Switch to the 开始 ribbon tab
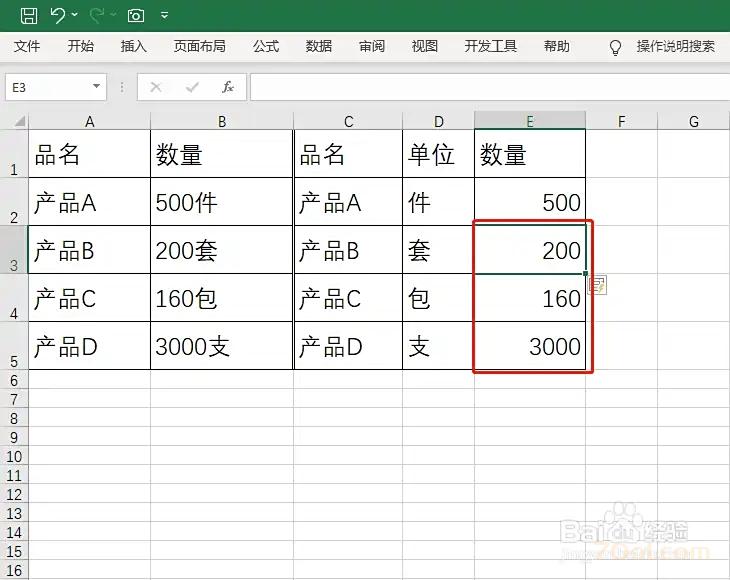The height and width of the screenshot is (580, 730). click(81, 46)
